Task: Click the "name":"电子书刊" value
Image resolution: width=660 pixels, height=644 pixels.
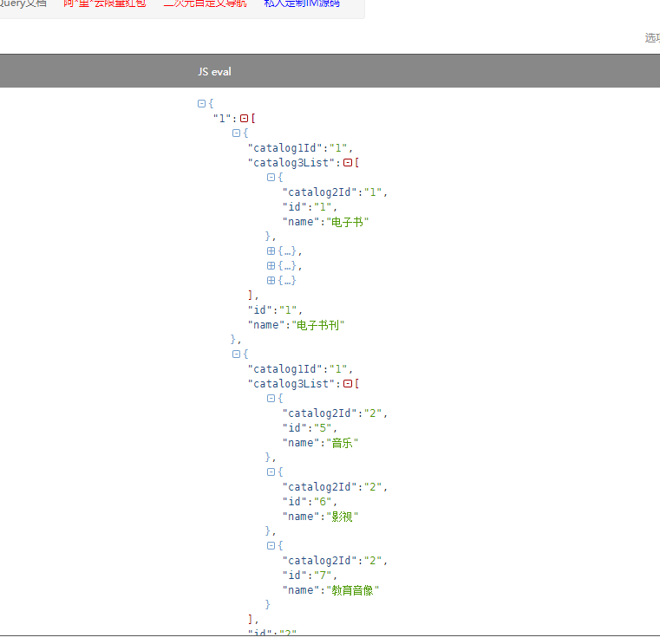Action: 317,325
